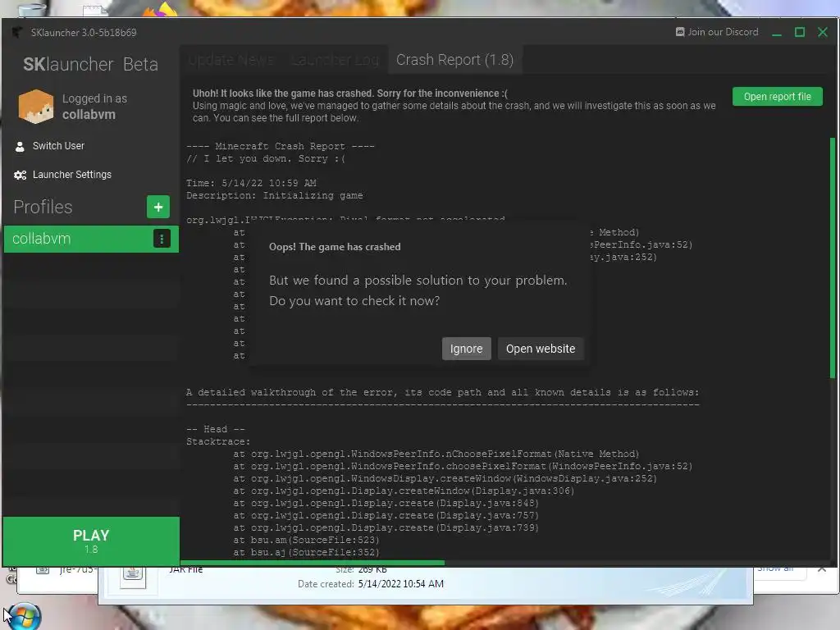Image resolution: width=840 pixels, height=630 pixels.
Task: Close the SKlauncher window
Action: 823,32
